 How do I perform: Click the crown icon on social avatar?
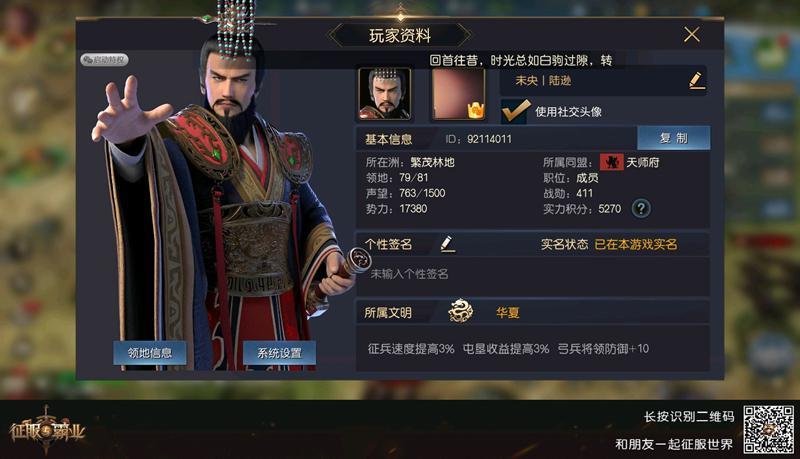476,110
